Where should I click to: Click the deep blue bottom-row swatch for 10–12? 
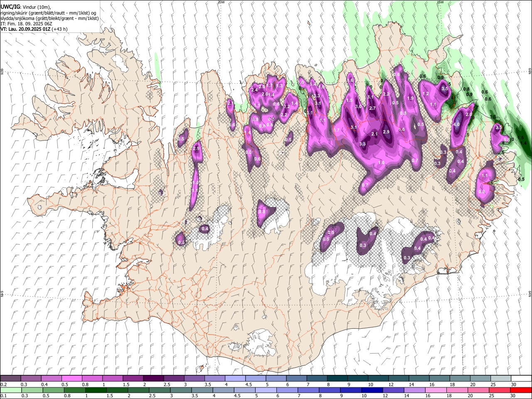point(372,390)
